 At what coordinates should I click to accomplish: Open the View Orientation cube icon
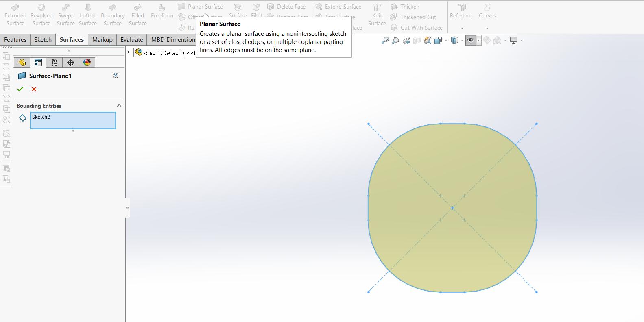(x=438, y=40)
